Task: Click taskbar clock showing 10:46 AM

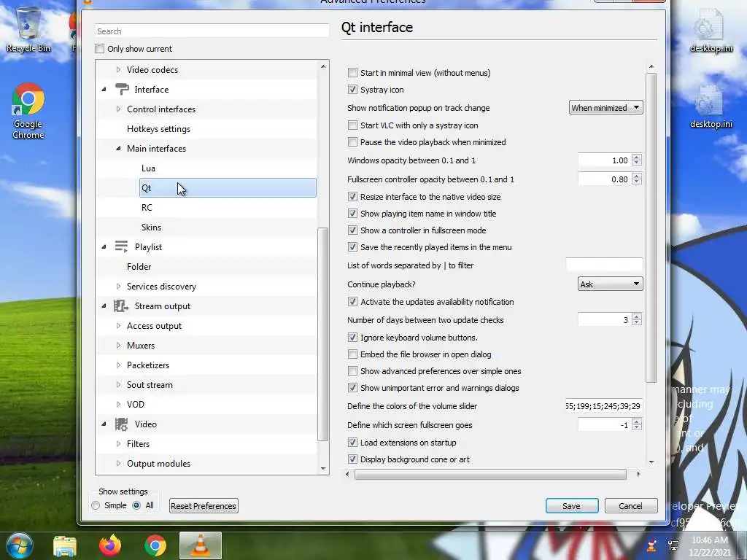Action: 709,540
